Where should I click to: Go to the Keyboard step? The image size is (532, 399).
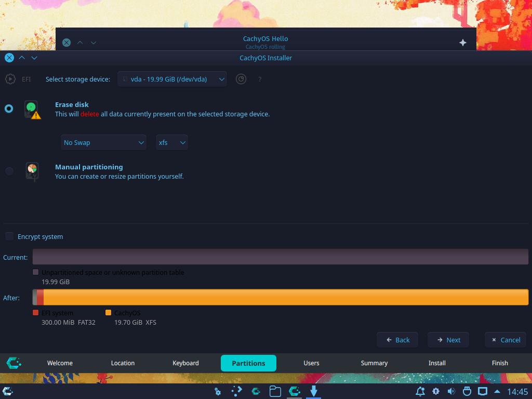[x=185, y=363]
